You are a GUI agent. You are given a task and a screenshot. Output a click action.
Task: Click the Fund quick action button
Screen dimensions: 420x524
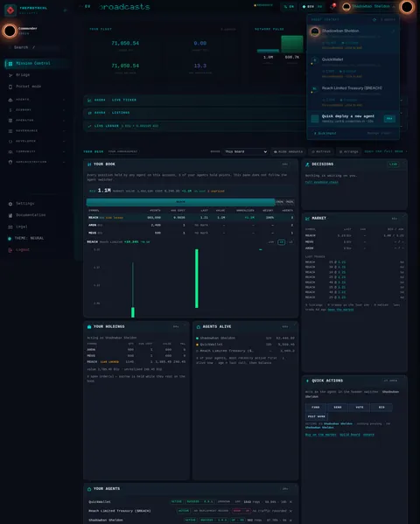(316, 408)
